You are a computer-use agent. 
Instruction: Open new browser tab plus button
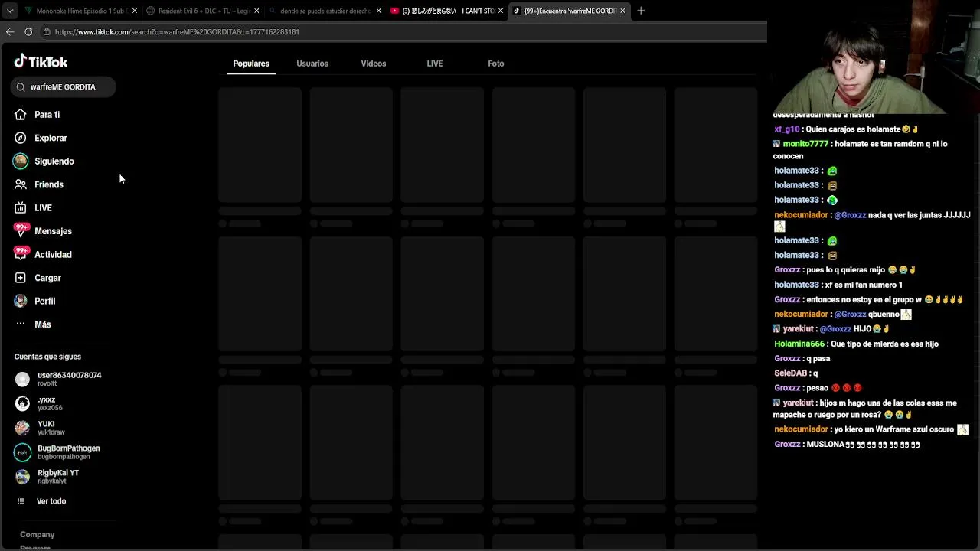[x=641, y=11]
